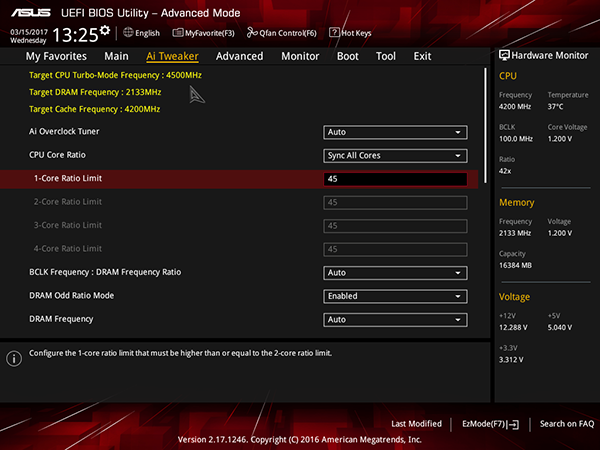
Task: Select the Ai Overclock Tuner label
Action: 64,132
